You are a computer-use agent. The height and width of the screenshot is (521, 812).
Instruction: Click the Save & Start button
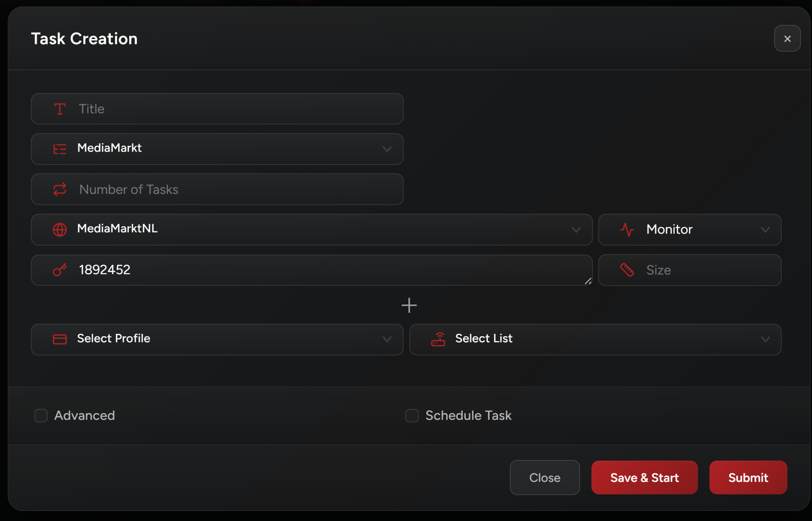[x=644, y=477]
